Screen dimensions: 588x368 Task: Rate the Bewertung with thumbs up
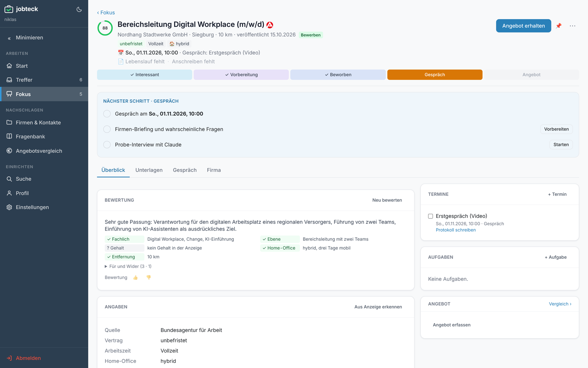(x=135, y=277)
